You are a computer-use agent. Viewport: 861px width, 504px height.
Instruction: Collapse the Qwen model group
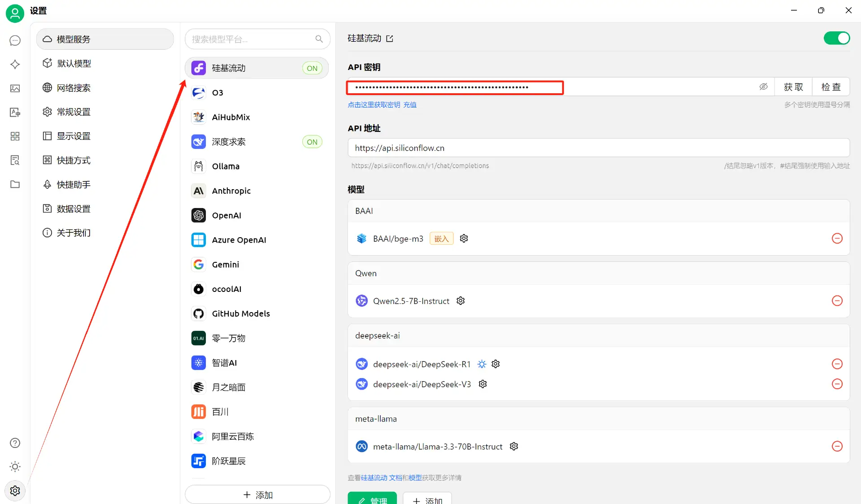599,274
